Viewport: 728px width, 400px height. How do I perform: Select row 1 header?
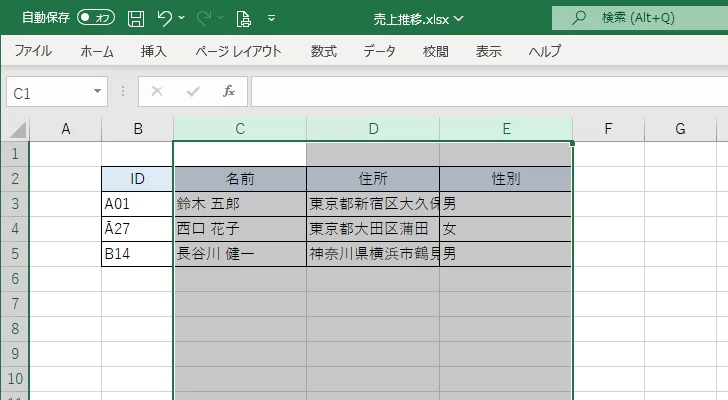[15, 154]
